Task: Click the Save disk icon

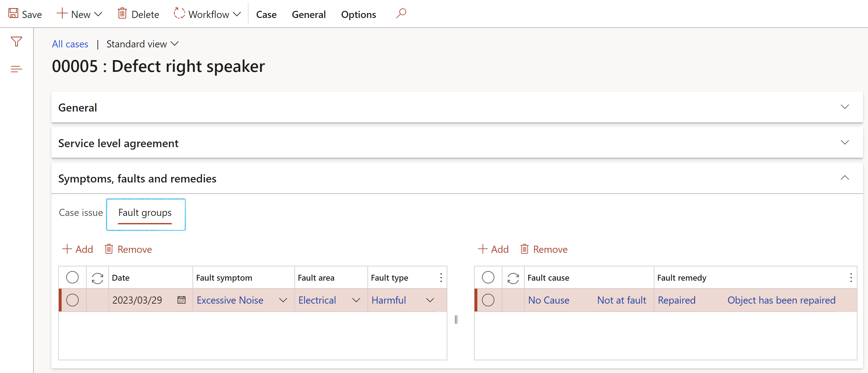Action: pos(13,14)
